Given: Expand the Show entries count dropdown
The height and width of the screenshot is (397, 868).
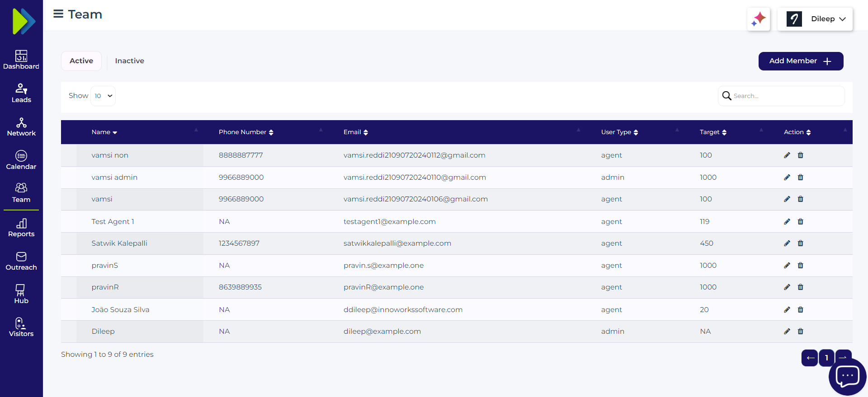Looking at the screenshot, I should 103,96.
